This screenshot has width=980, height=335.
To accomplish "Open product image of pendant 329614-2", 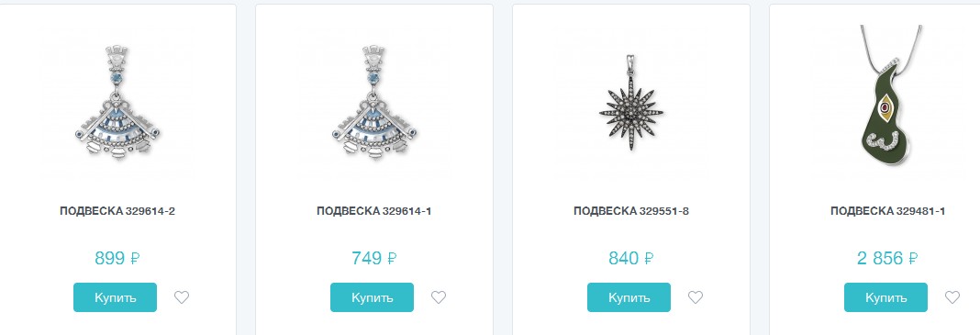I will pyautogui.click(x=117, y=103).
